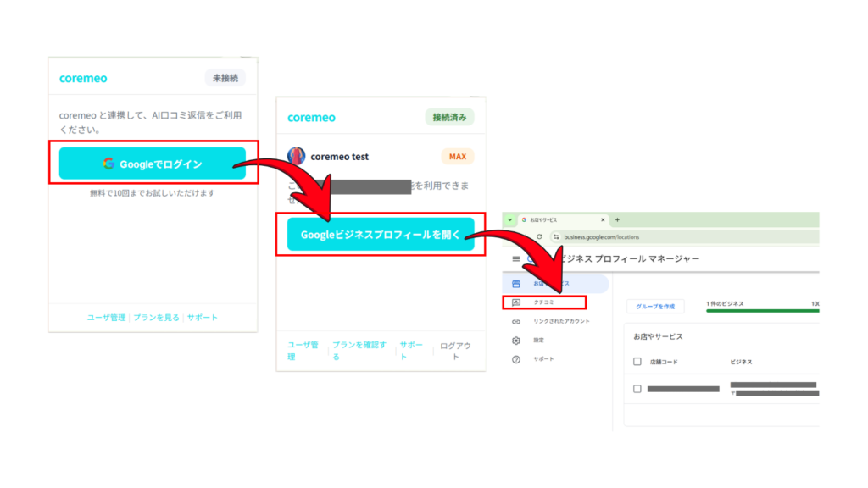
Task: Open the プランを確認する link
Action: [x=359, y=351]
